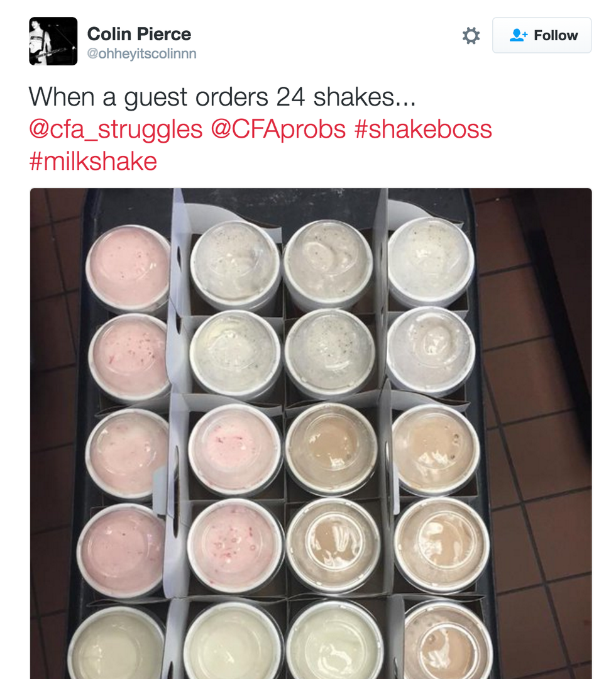Screen dimensions: 616x679
Task: Click the #milkshake hashtag
Action: tap(93, 162)
